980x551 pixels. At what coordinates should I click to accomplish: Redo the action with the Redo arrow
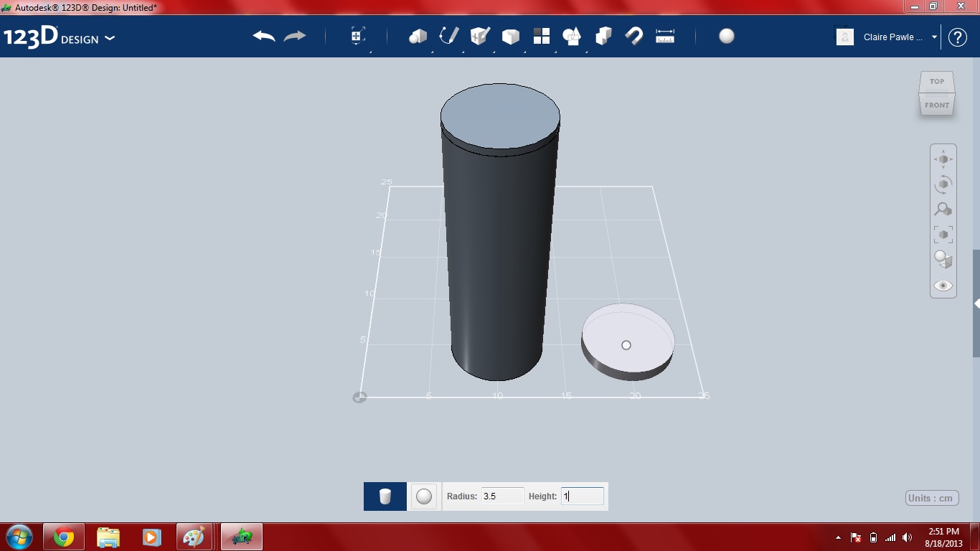295,37
